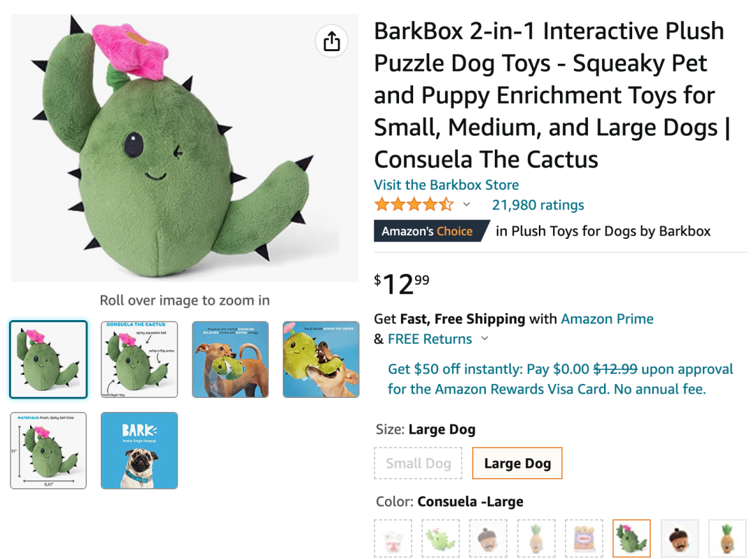Select the Small Dog size option
Image resolution: width=756 pixels, height=559 pixels.
coord(418,463)
